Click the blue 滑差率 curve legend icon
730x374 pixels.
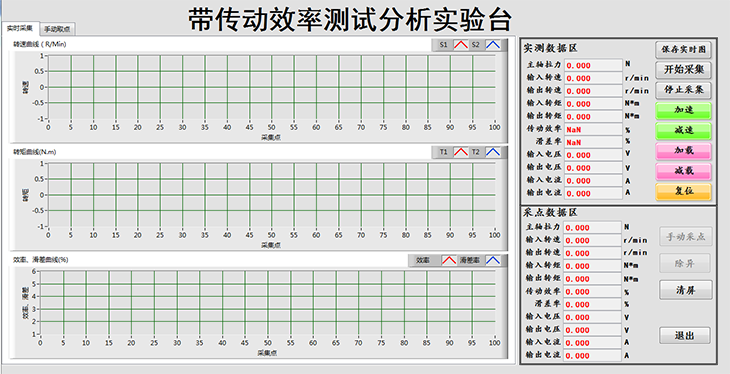493,260
